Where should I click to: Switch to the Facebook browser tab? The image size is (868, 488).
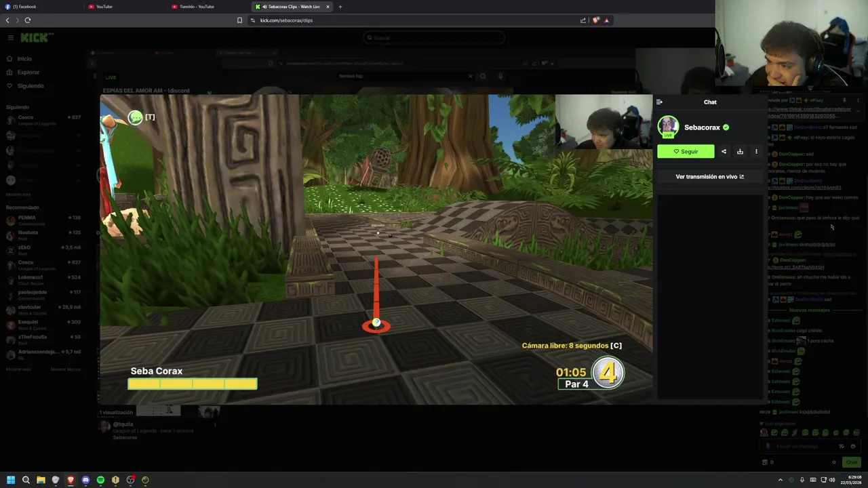point(41,7)
